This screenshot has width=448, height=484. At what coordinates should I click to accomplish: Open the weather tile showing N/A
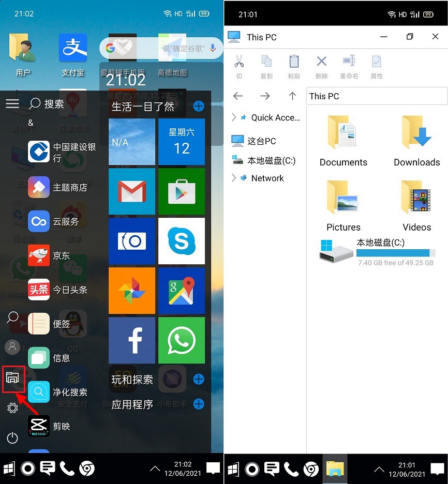[x=132, y=142]
